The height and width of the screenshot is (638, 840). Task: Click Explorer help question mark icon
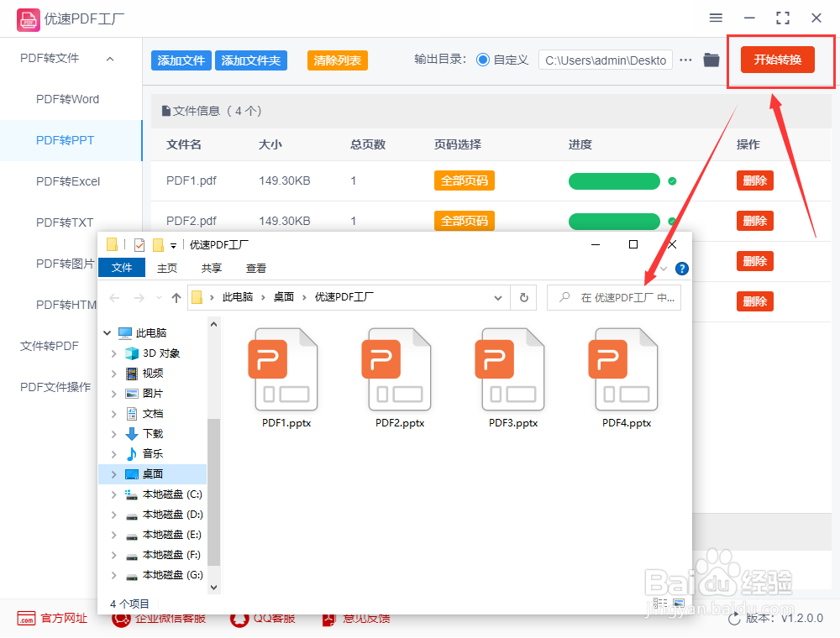pyautogui.click(x=682, y=268)
